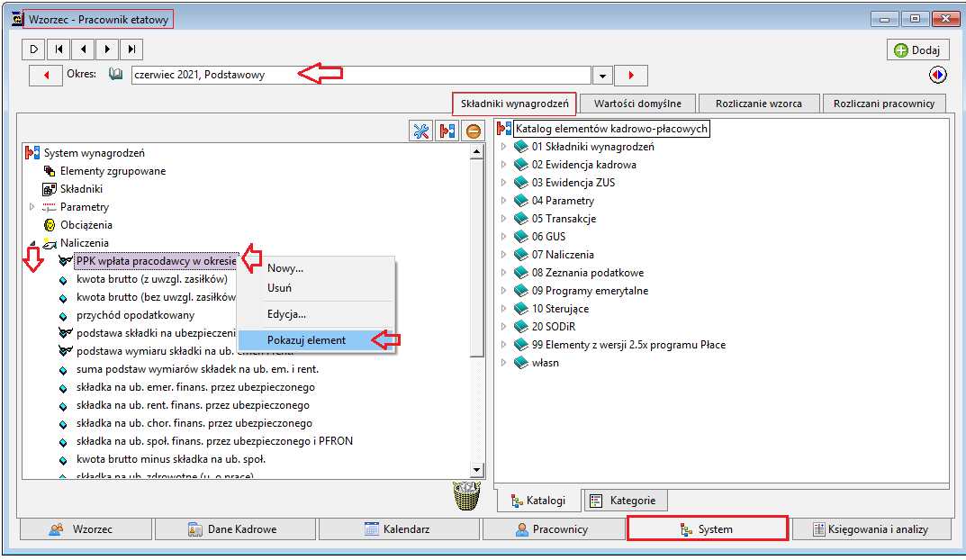Open the Kategorie tab
Screen dimensions: 966x560
coord(625,501)
